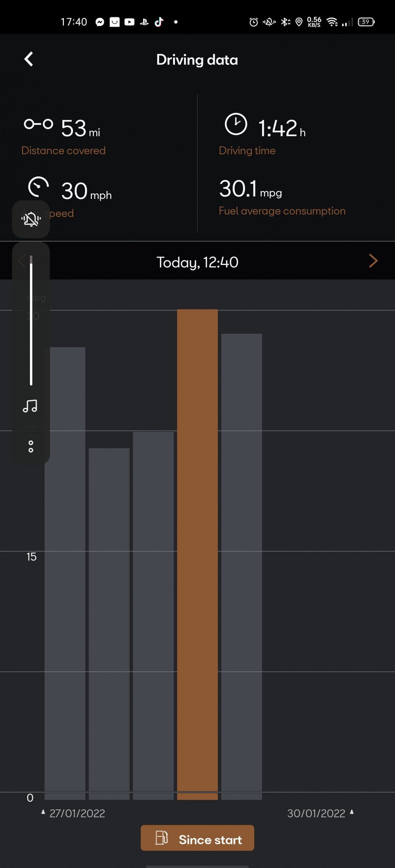The width and height of the screenshot is (395, 868).
Task: Adjust the vertical volume slider
Action: (31, 320)
